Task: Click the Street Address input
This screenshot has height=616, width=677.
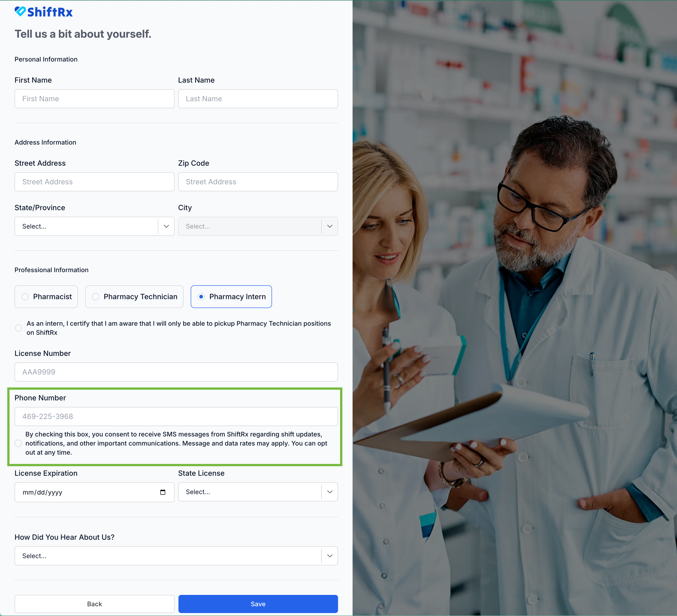Action: (94, 182)
